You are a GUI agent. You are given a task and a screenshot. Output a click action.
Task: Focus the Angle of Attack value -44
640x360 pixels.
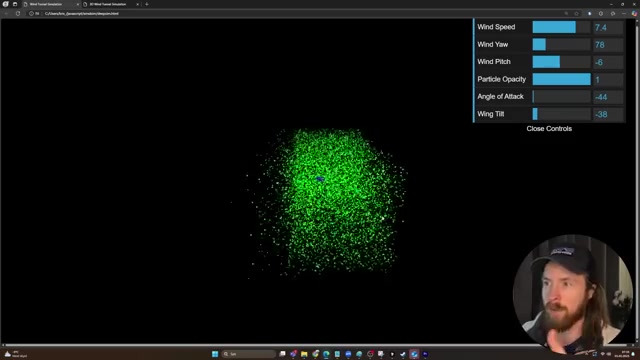(608, 97)
